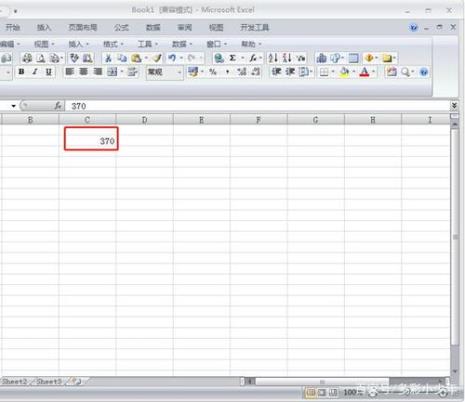Open the zoom magnifier tool

[x=405, y=72]
